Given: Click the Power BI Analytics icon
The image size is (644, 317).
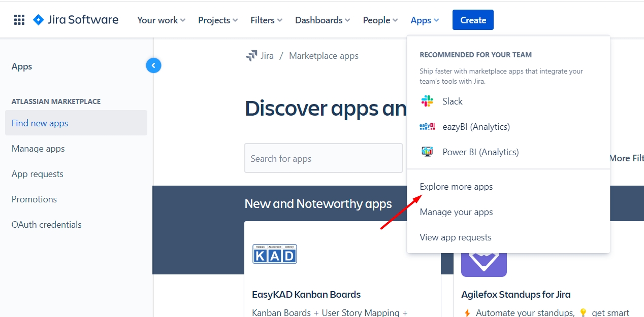Looking at the screenshot, I should click(427, 152).
